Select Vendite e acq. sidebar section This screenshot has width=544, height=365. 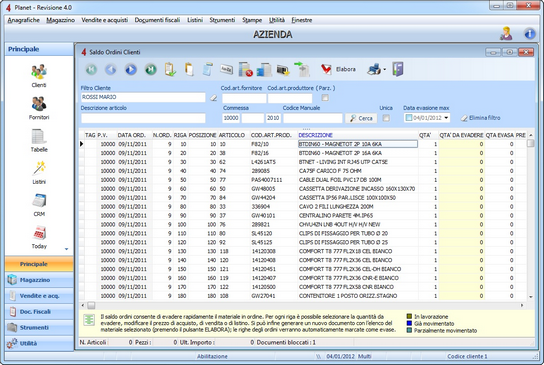pos(39,296)
